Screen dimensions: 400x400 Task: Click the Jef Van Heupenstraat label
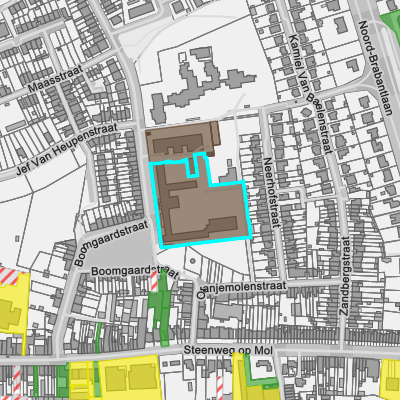(x=67, y=149)
